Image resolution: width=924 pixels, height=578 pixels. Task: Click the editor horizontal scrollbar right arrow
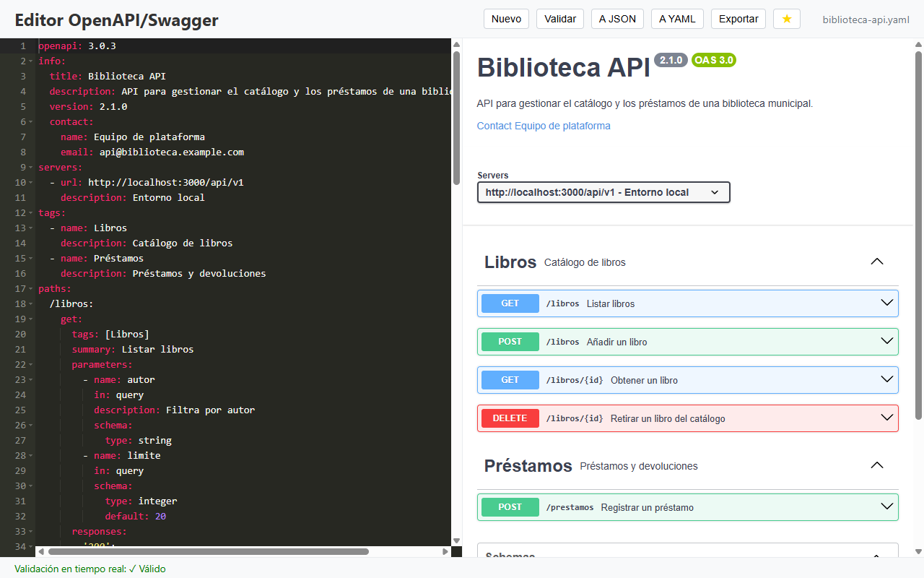point(445,551)
